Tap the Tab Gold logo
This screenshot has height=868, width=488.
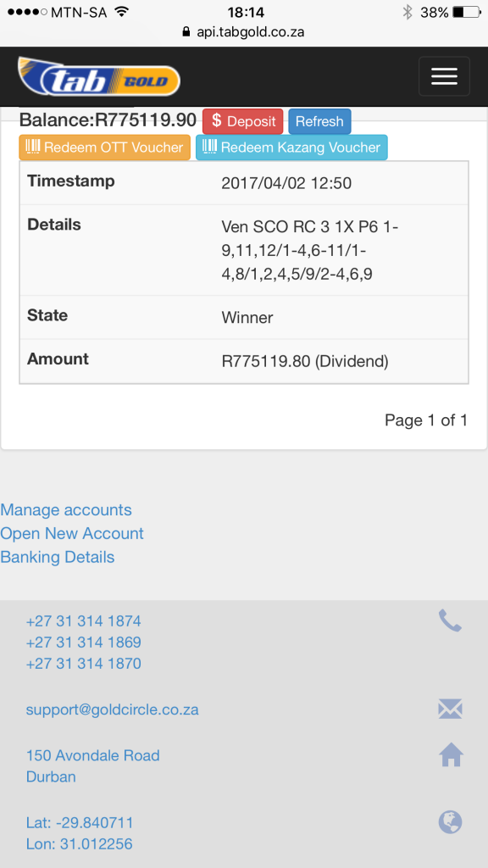[x=99, y=76]
